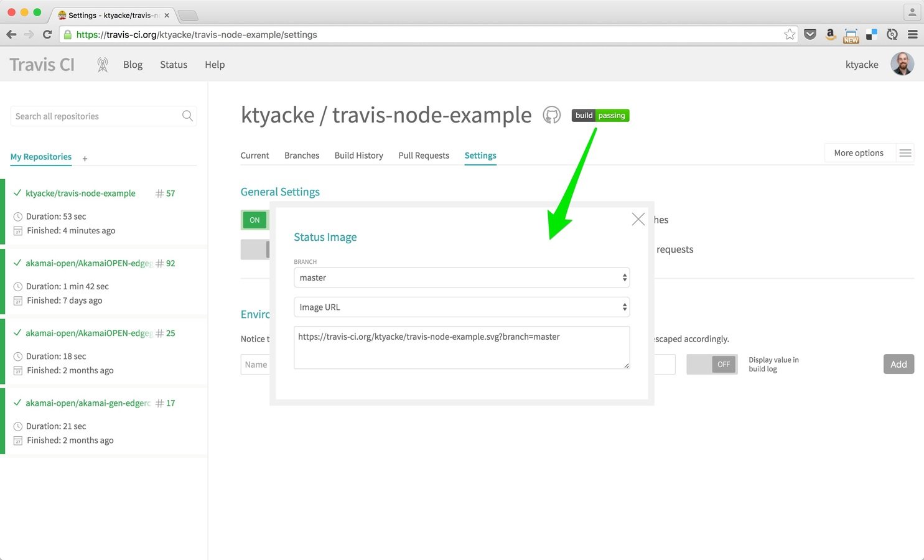Open build number 92
This screenshot has height=560, width=924.
click(x=166, y=263)
